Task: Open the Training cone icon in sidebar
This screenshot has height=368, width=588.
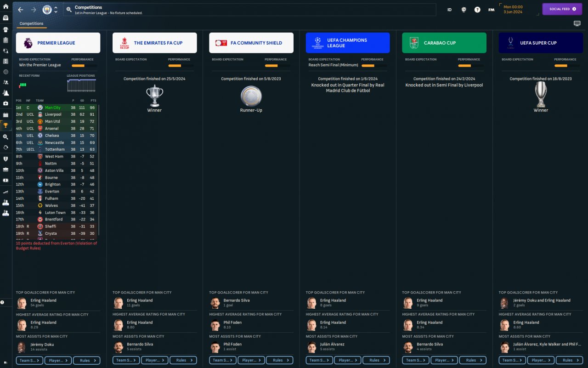Action: (x=6, y=93)
